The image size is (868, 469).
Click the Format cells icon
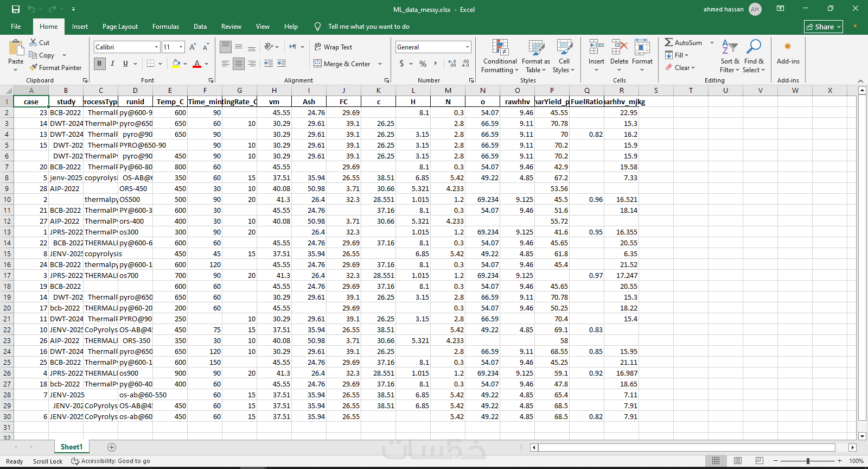(x=642, y=47)
